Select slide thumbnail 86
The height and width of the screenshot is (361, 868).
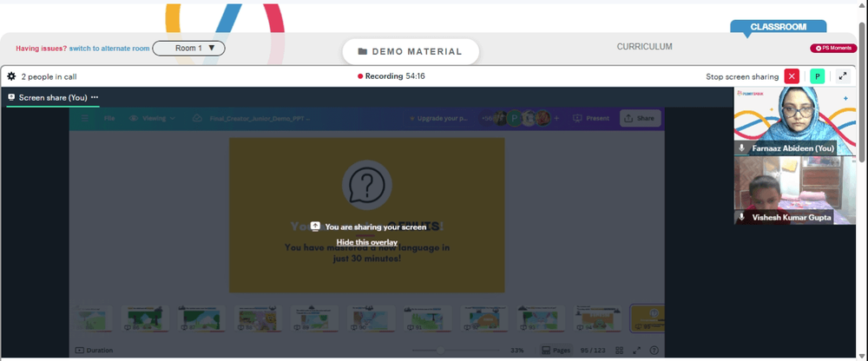(145, 319)
